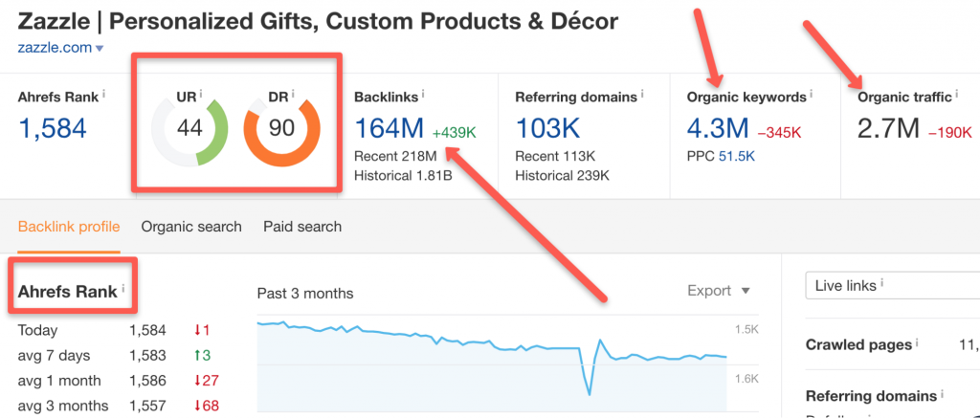Click the Today row rank 1,584
This screenshot has height=418, width=980.
click(147, 331)
